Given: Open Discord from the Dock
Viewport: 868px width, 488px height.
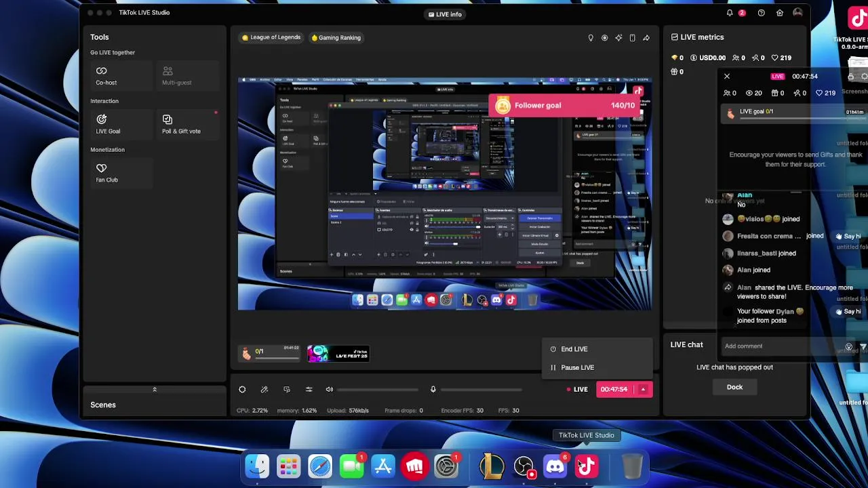Looking at the screenshot, I should tap(555, 466).
